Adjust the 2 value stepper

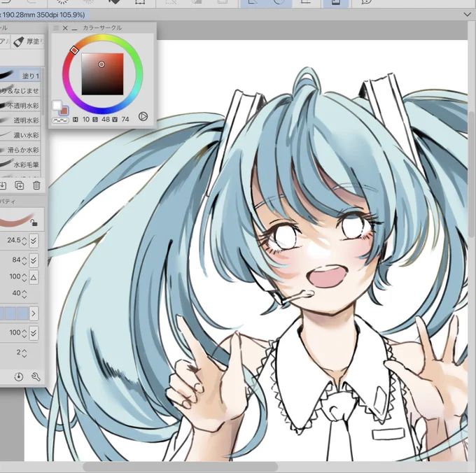click(x=24, y=353)
